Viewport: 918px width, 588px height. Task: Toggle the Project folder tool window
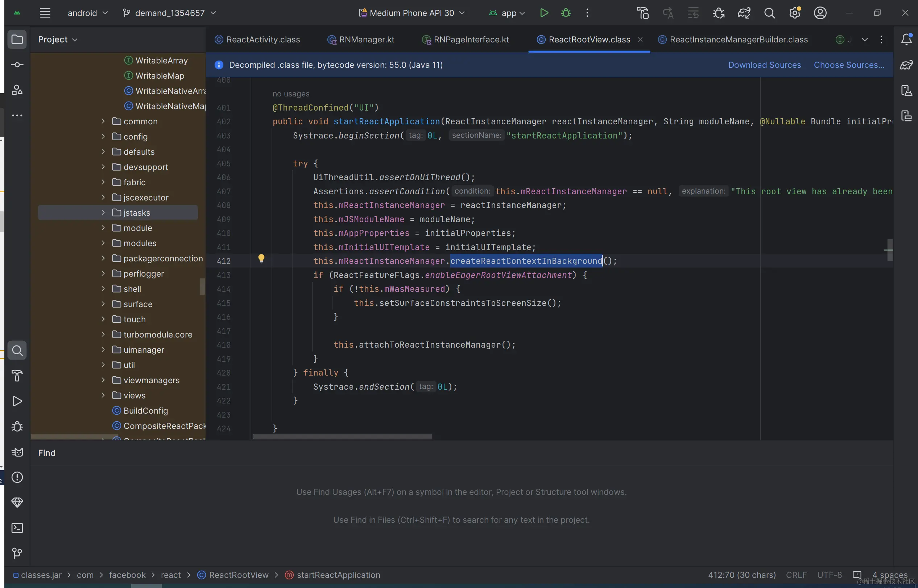click(17, 39)
